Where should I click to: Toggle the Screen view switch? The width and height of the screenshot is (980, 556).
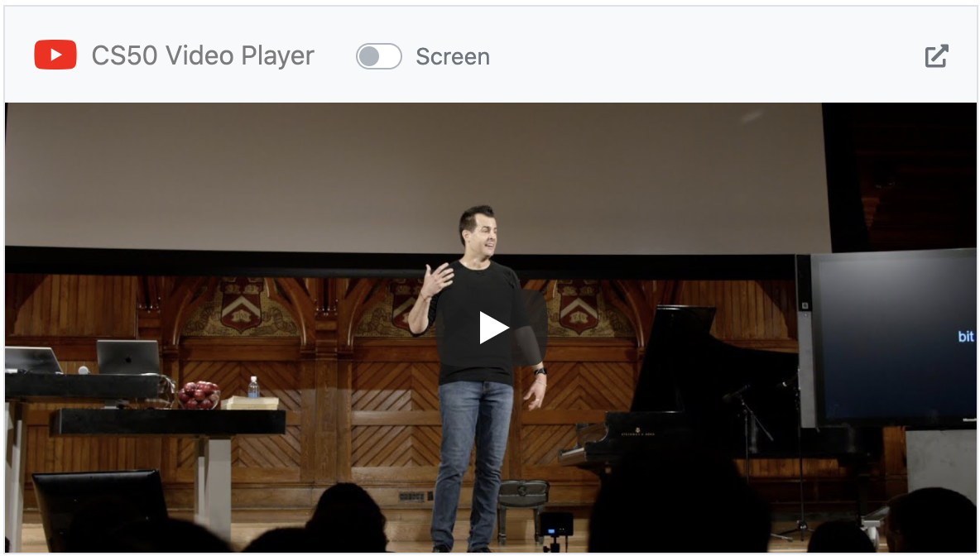click(379, 56)
